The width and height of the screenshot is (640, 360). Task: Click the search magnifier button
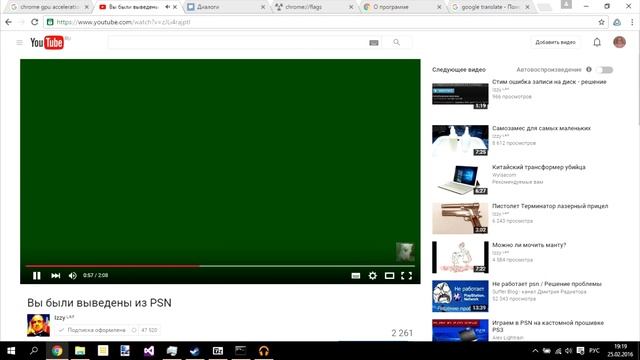pos(396,42)
